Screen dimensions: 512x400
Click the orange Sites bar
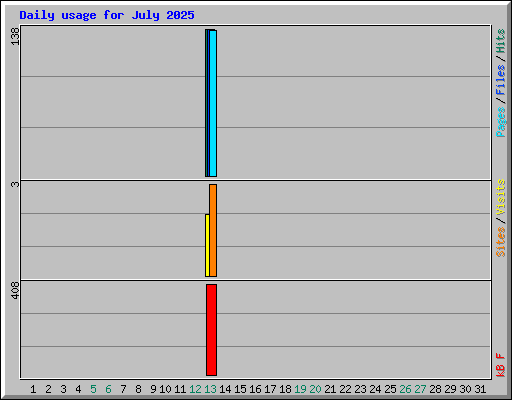(213, 230)
